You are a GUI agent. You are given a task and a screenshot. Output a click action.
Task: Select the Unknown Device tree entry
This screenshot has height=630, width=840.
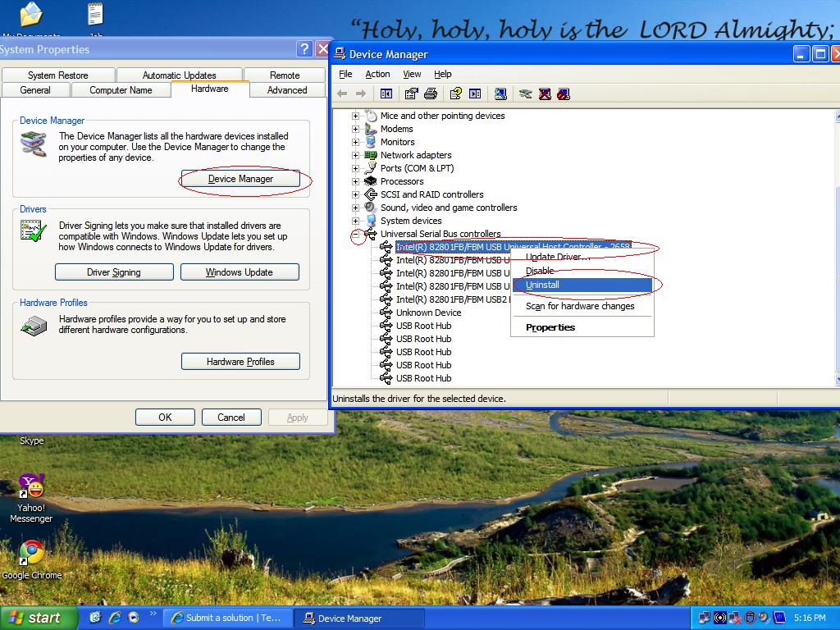click(428, 313)
